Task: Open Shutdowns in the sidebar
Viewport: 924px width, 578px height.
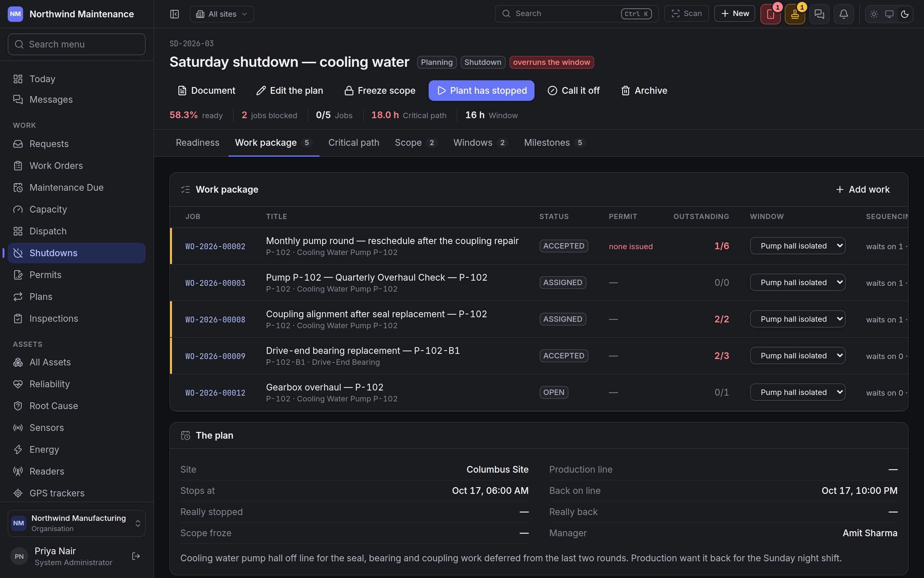Action: point(76,253)
